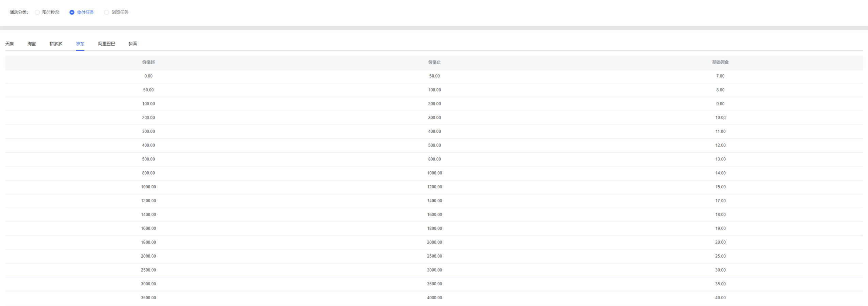Switch to the 天猫 tab
The image size is (868, 306).
point(10,44)
